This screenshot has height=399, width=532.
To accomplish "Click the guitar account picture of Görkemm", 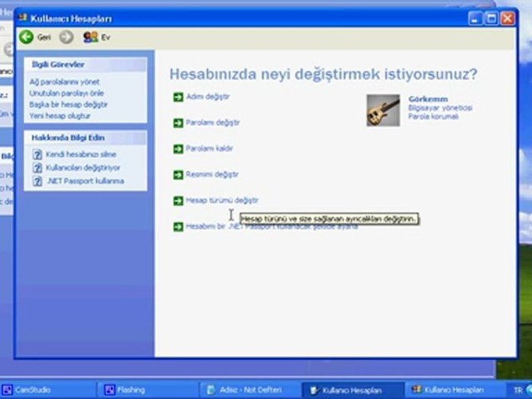I will [383, 110].
